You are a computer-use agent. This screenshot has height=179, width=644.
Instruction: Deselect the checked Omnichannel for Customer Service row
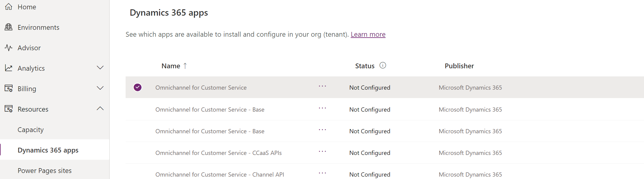(x=138, y=87)
